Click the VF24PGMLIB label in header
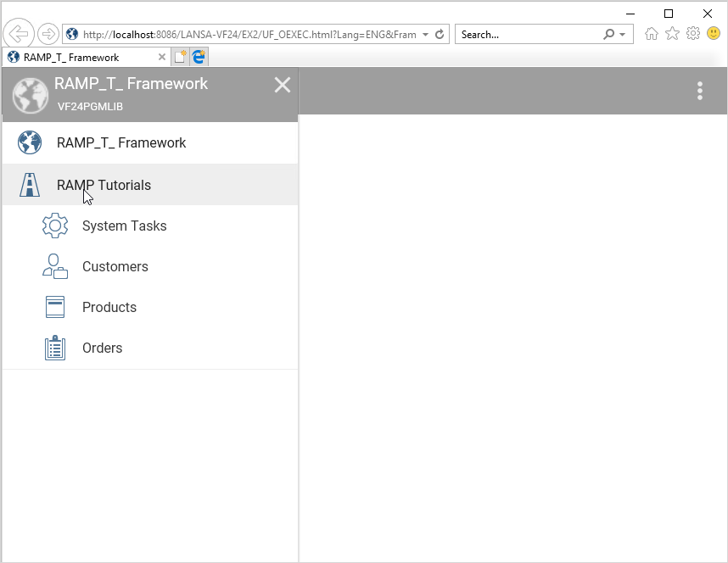The height and width of the screenshot is (563, 728). pos(90,106)
